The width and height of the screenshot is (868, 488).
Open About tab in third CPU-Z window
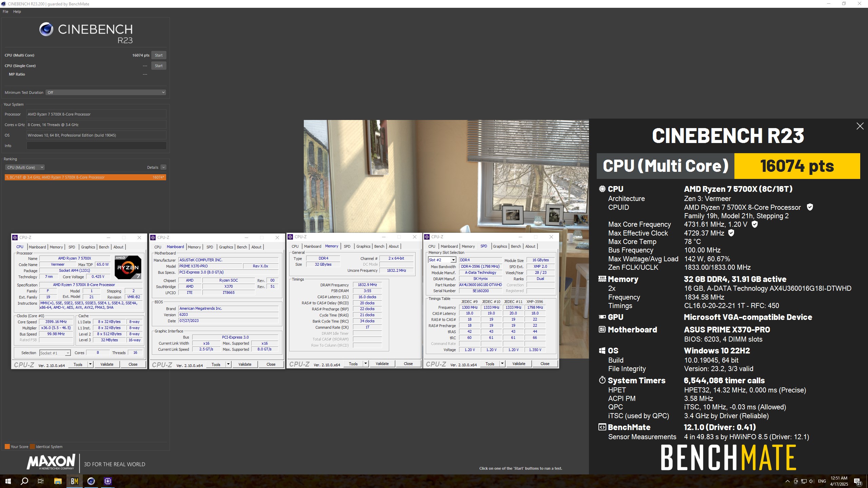(x=394, y=246)
